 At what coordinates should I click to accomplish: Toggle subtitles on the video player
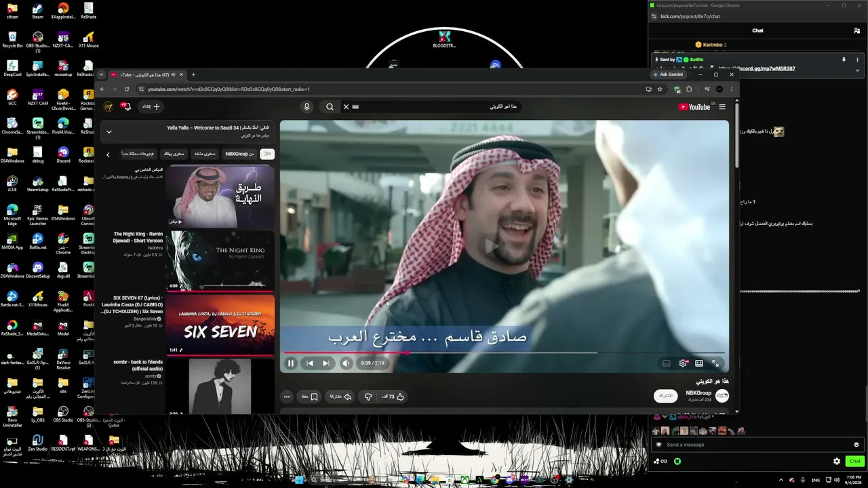pos(667,363)
